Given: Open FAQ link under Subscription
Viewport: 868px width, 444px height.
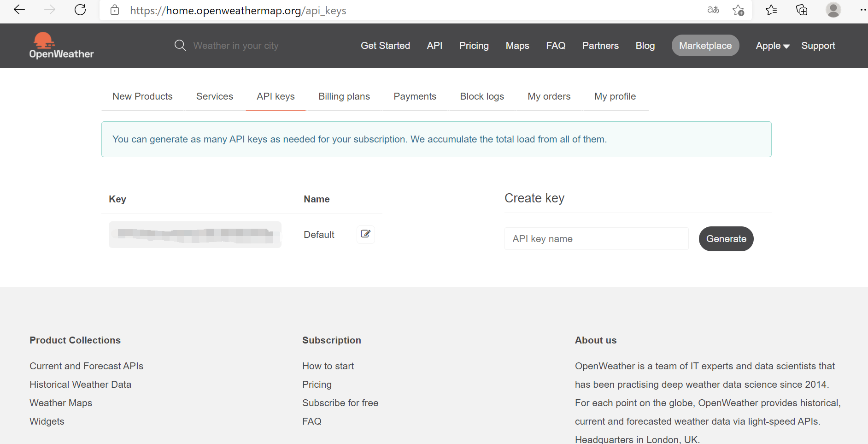Looking at the screenshot, I should (312, 421).
